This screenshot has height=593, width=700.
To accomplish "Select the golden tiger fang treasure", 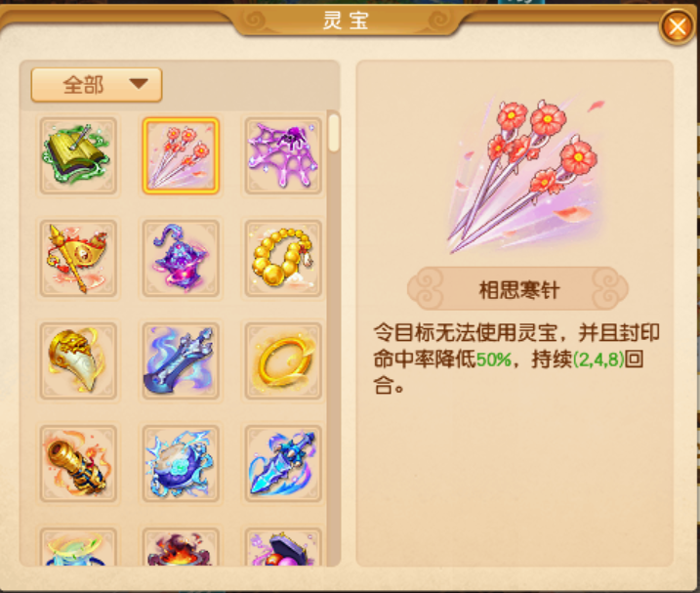I will point(78,361).
